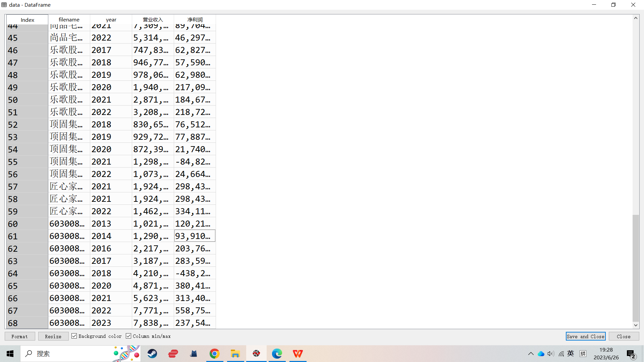Click the Resize button at bottom
The height and width of the screenshot is (362, 644).
tap(53, 337)
